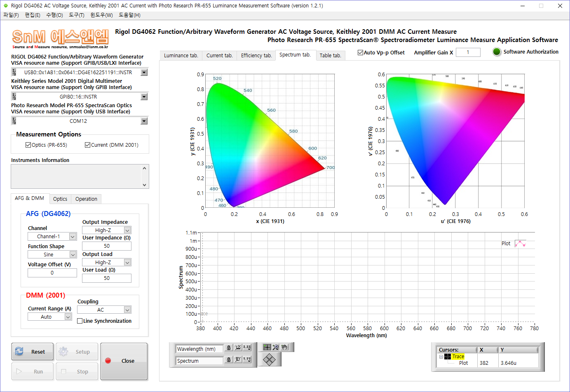Click the green Software Authorization LED
Viewport: 570px width, 392px height.
point(497,52)
